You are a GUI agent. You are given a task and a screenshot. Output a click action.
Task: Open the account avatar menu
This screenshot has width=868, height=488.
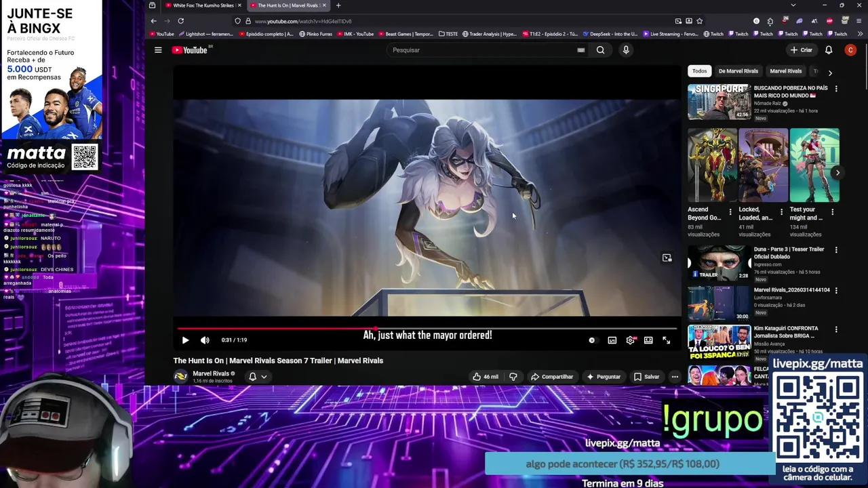coord(850,49)
